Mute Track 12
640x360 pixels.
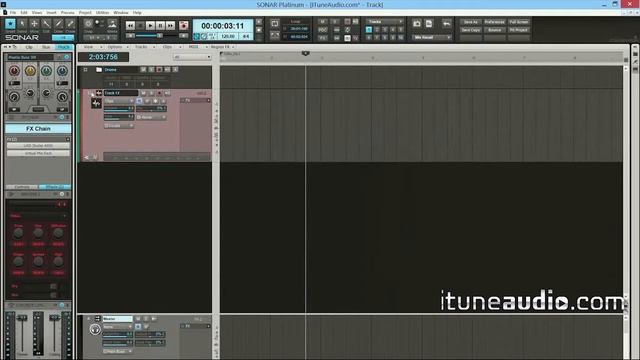(143, 93)
